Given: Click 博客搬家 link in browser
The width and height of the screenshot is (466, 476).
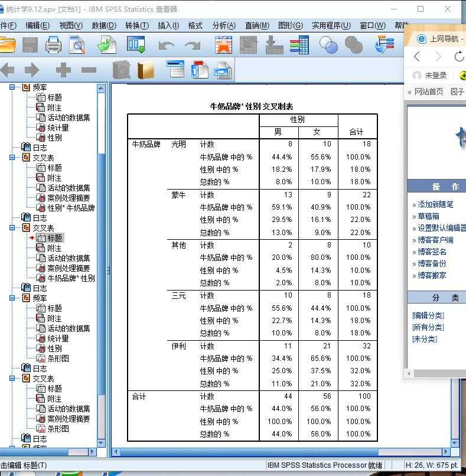Looking at the screenshot, I should click(432, 275).
